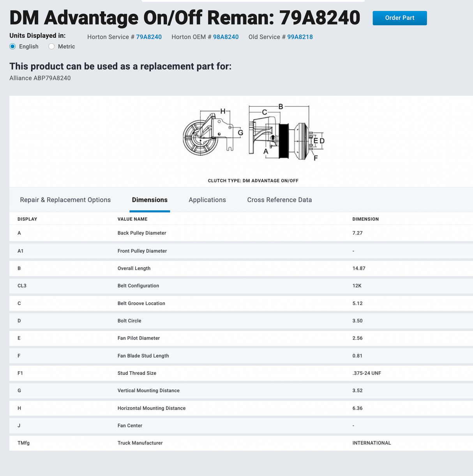Image resolution: width=473 pixels, height=476 pixels.
Task: Click the .375-24 UNF value
Action: (x=367, y=373)
